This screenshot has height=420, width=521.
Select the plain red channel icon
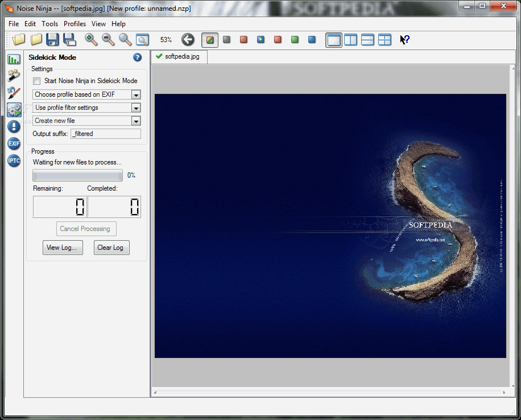coord(278,40)
